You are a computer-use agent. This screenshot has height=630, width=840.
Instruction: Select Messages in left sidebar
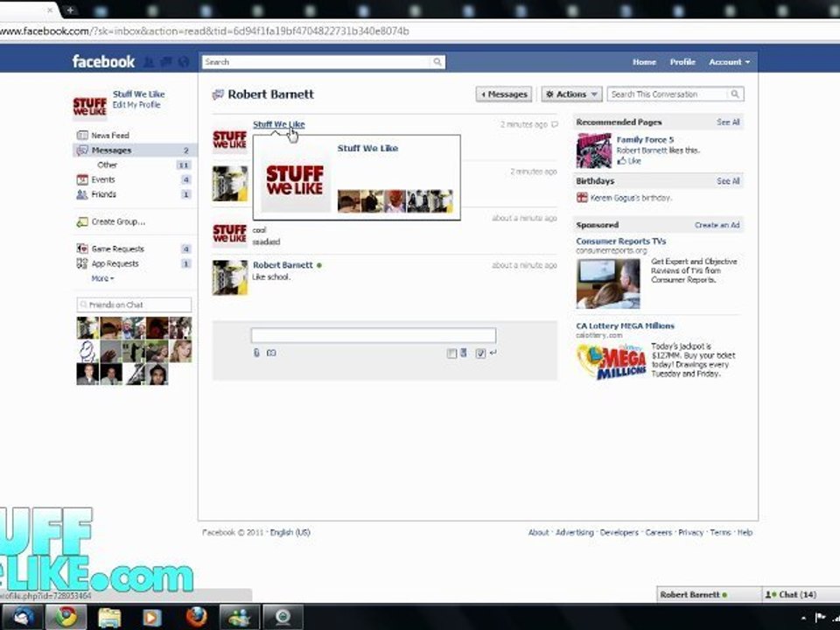[134, 150]
